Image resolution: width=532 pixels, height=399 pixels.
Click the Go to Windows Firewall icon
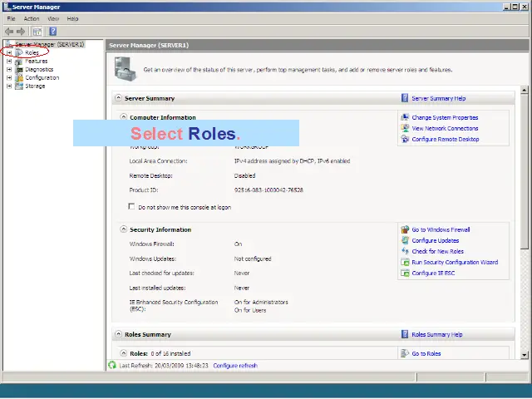click(x=405, y=229)
